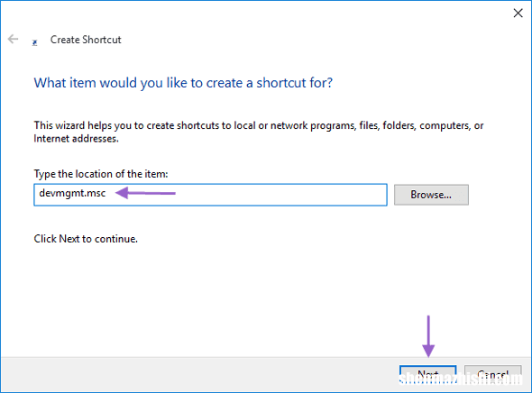Viewport: 532px width, 393px height.
Task: Click the 'What item would you like' heading
Action: click(x=183, y=83)
